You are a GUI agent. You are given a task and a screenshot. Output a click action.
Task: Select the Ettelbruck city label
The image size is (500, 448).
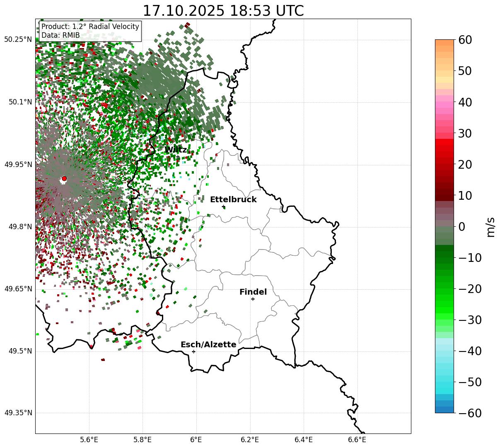point(233,200)
